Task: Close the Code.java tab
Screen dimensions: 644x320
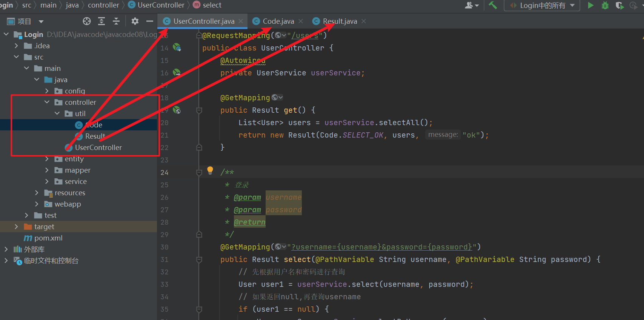Action: [x=301, y=21]
